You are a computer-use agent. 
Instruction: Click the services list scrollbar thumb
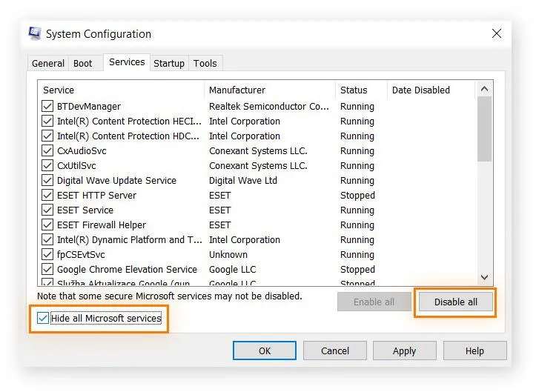(x=484, y=129)
